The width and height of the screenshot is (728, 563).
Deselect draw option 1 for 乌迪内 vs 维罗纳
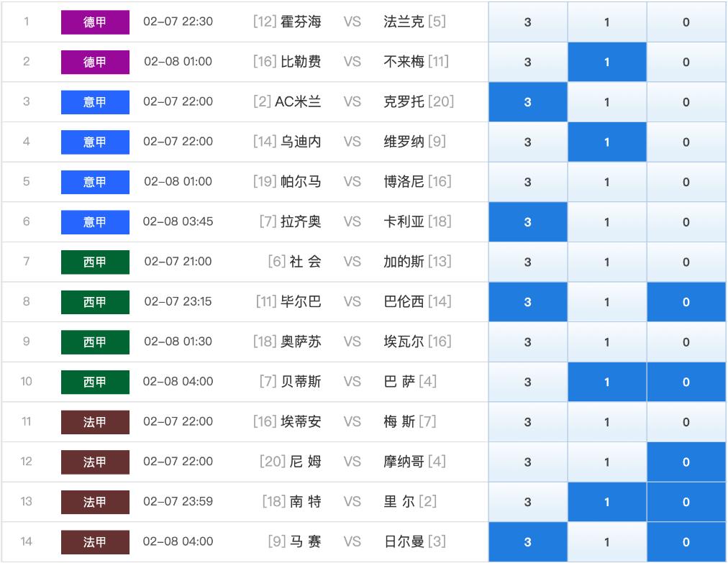tap(607, 142)
